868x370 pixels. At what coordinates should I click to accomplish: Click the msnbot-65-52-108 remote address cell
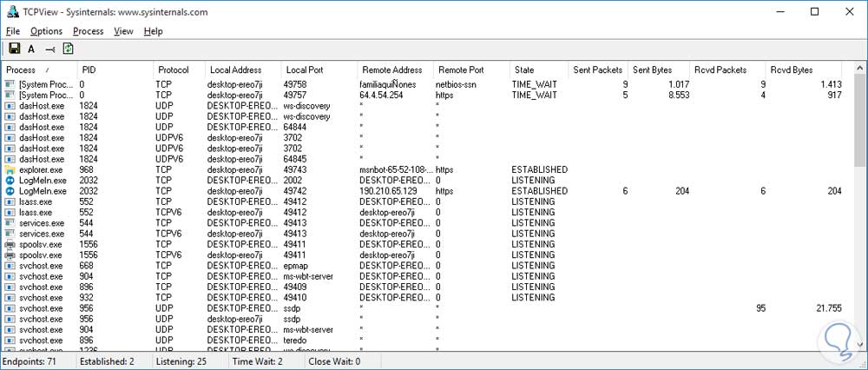(395, 169)
